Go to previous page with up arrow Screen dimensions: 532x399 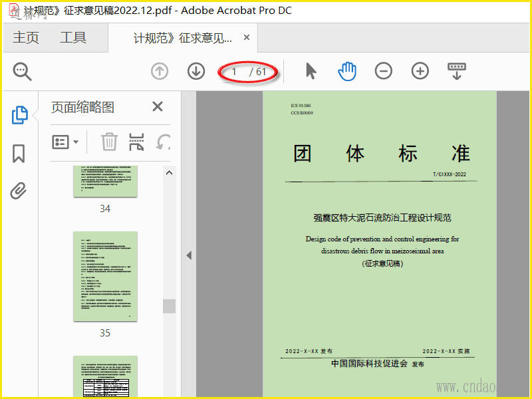(160, 72)
